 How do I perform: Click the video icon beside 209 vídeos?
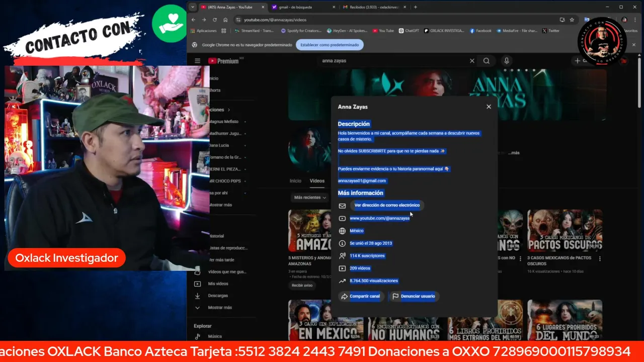342,268
